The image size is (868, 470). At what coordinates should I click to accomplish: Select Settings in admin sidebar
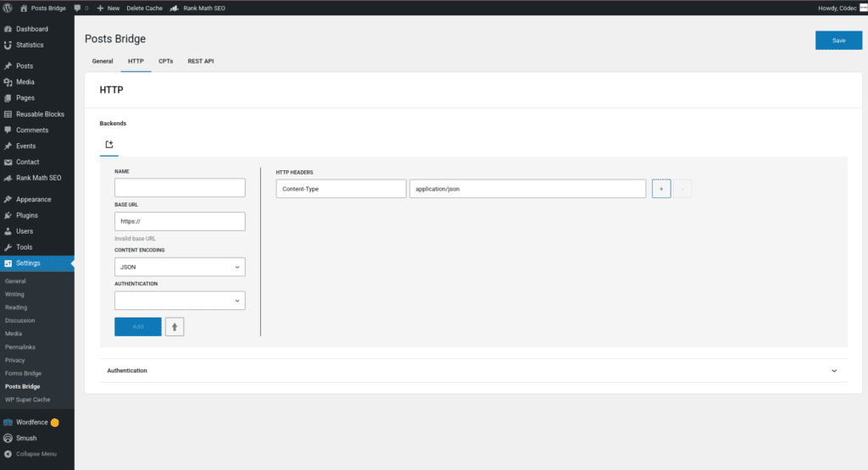37,263
